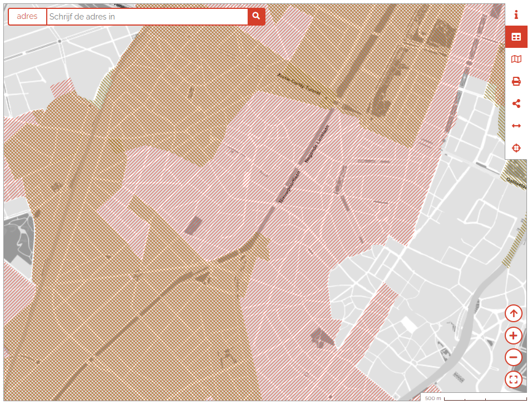Open the information panel icon
Image resolution: width=532 pixels, height=404 pixels.
click(x=516, y=15)
